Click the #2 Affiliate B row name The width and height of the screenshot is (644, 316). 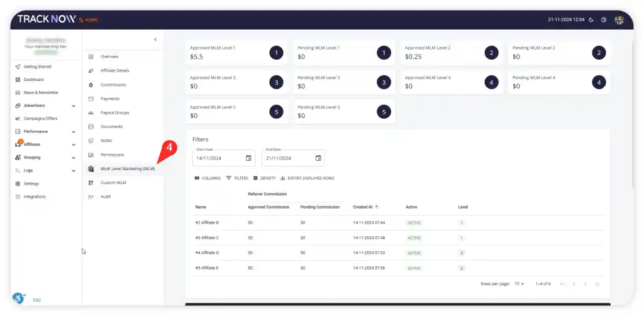pyautogui.click(x=207, y=222)
